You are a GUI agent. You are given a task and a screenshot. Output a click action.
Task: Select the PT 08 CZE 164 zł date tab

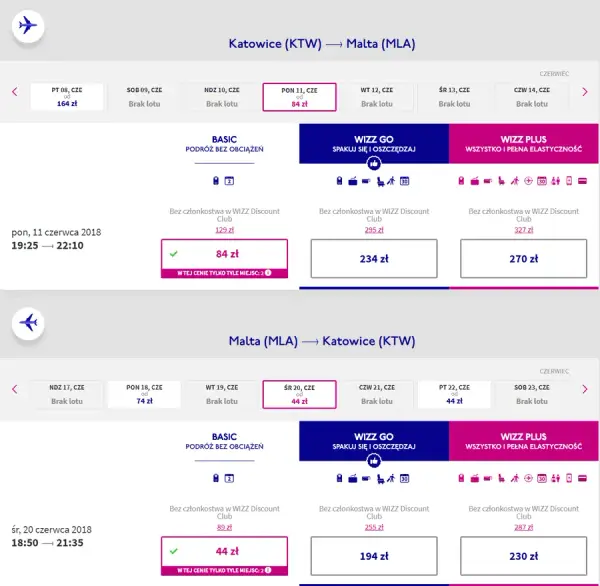coord(67,97)
